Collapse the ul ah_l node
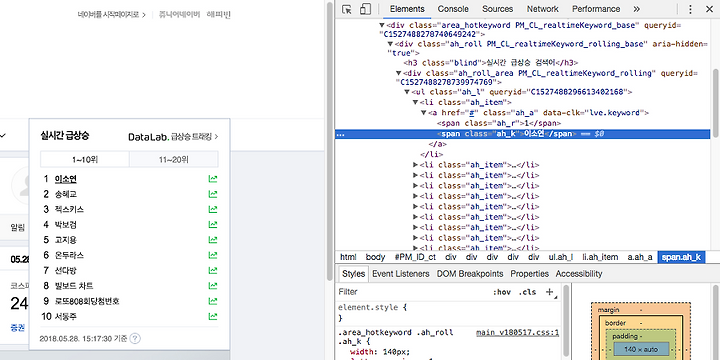The image size is (720, 360). (x=407, y=92)
